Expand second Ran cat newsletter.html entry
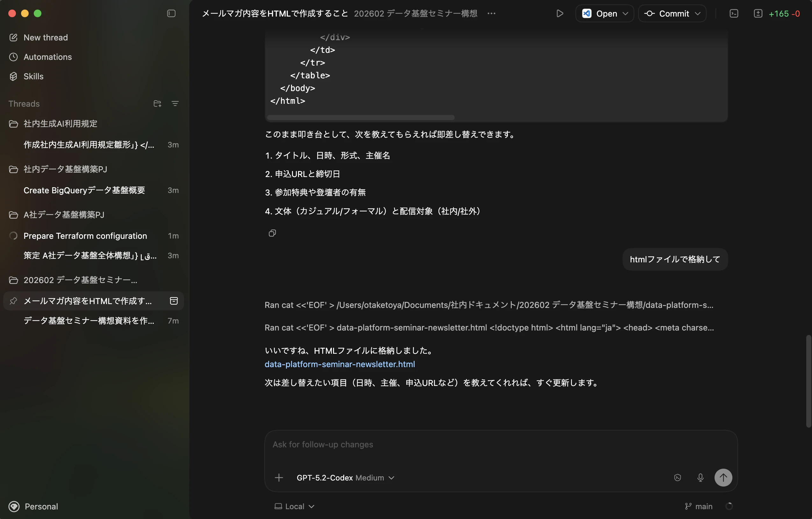The height and width of the screenshot is (519, 812). pyautogui.click(x=489, y=327)
